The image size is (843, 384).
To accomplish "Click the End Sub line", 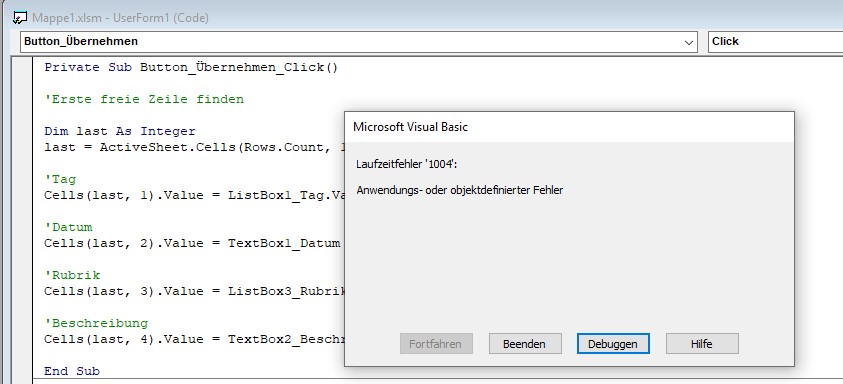I will point(72,371).
